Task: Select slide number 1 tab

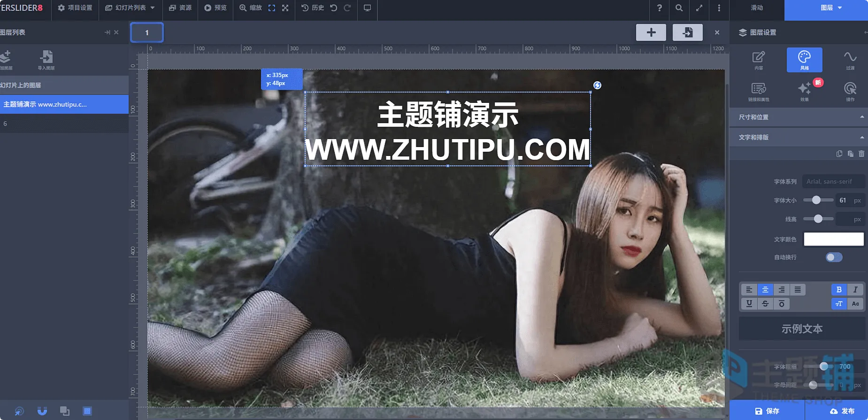Action: [x=147, y=32]
